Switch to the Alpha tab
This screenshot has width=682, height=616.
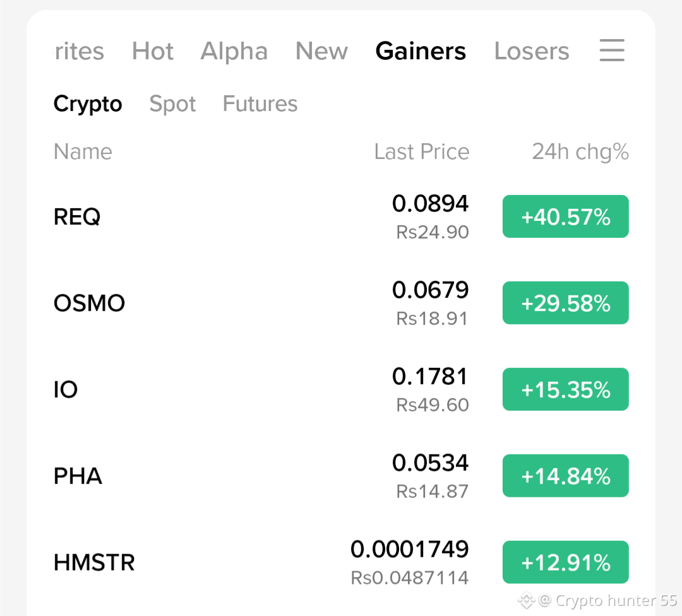[x=234, y=51]
